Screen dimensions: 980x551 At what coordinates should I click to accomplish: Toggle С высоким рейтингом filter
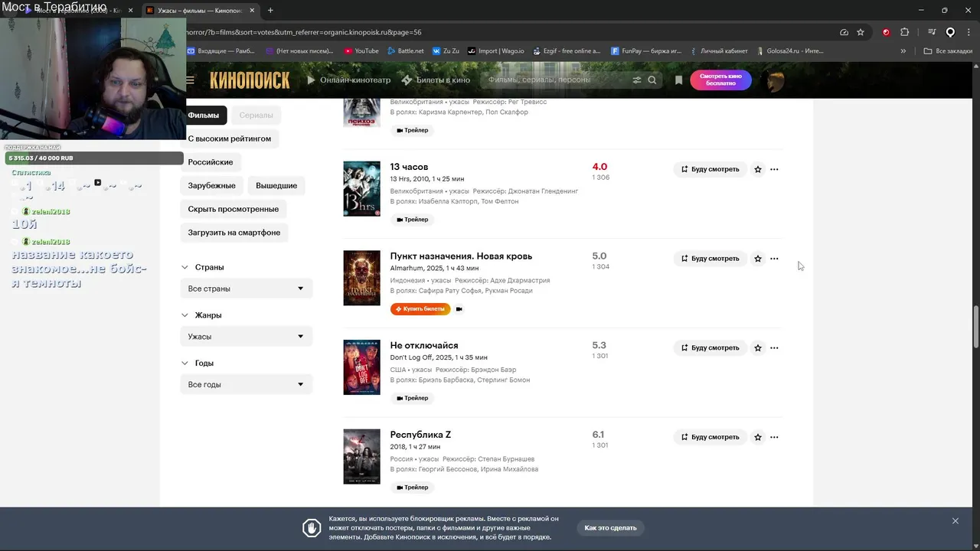coord(230,139)
